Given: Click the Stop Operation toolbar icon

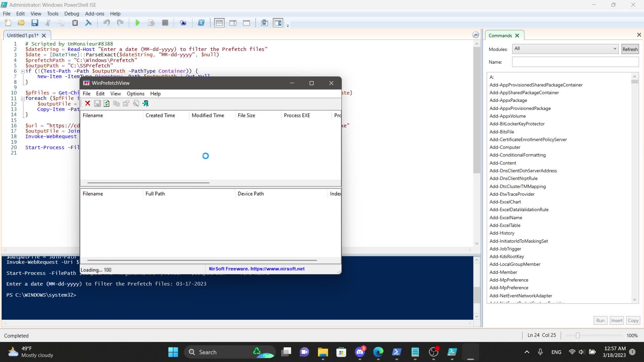Looking at the screenshot, I should (165, 23).
